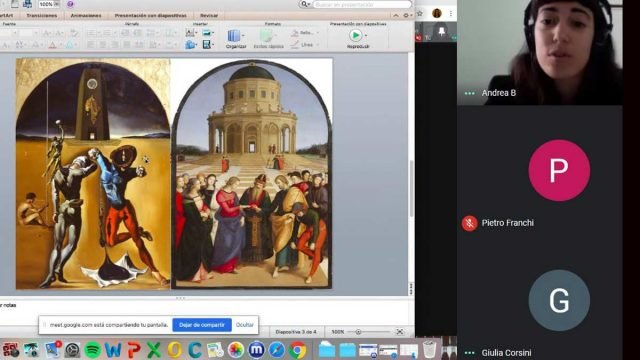Open the picture insert dropdown arrow

pyautogui.click(x=213, y=33)
